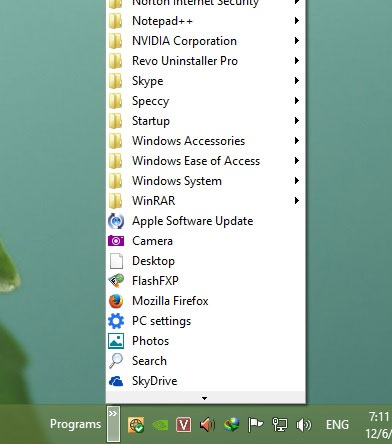Click the orange speaker tray icon
392x444 pixels.
click(x=207, y=425)
